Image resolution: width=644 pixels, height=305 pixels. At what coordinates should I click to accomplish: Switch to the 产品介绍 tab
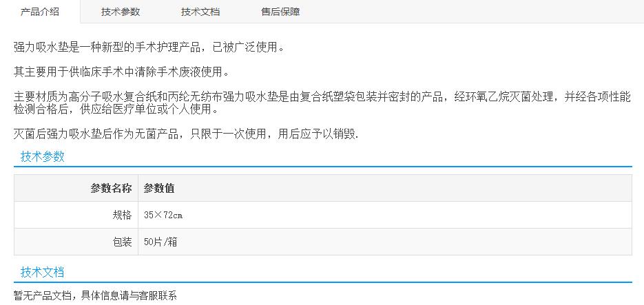click(x=40, y=12)
